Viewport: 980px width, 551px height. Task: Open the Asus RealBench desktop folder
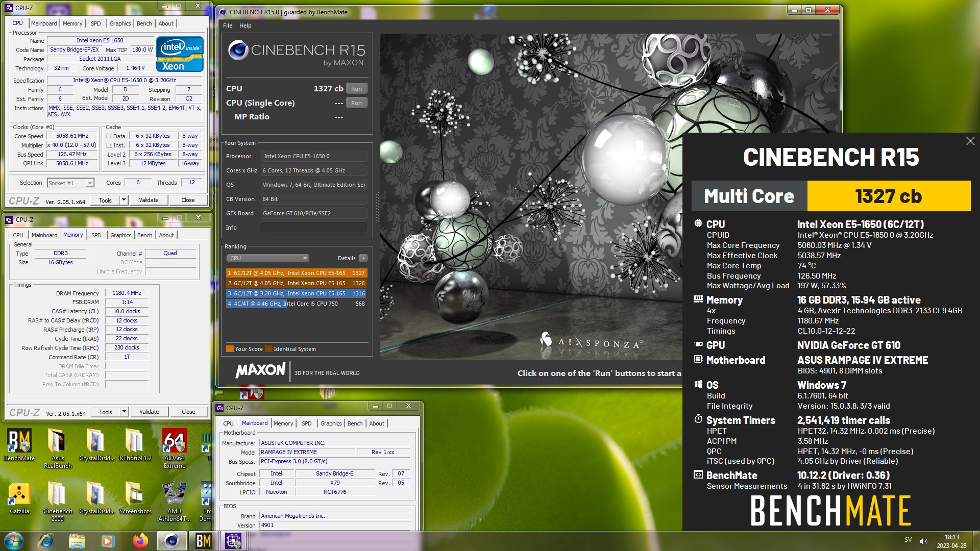57,448
